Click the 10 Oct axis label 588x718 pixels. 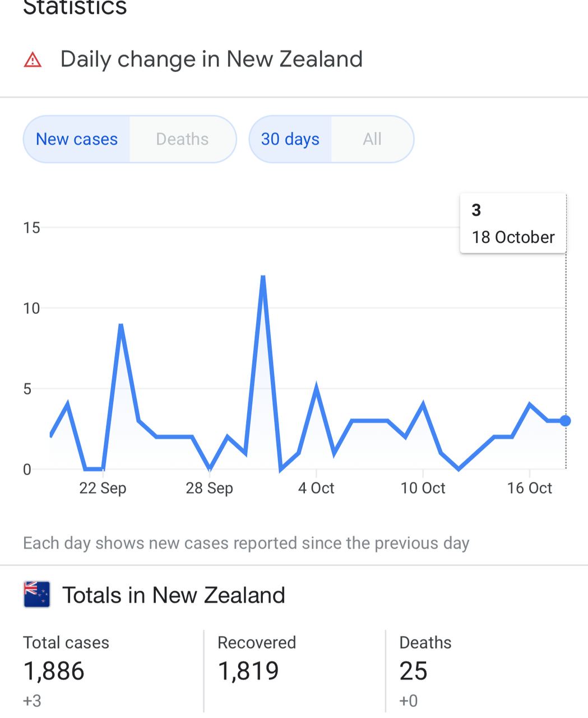[423, 488]
